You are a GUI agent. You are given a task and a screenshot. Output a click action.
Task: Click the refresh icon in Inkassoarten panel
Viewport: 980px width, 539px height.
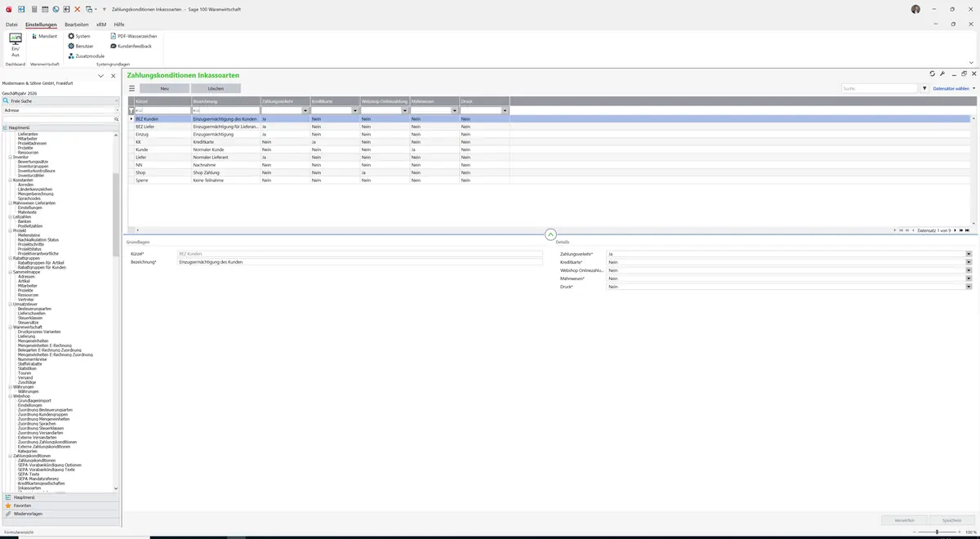(x=933, y=74)
